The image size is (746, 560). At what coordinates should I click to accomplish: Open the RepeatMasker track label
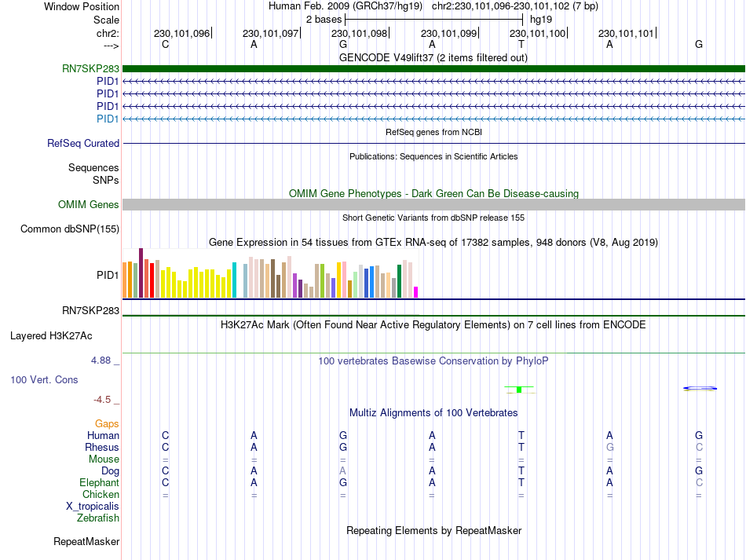tap(86, 541)
